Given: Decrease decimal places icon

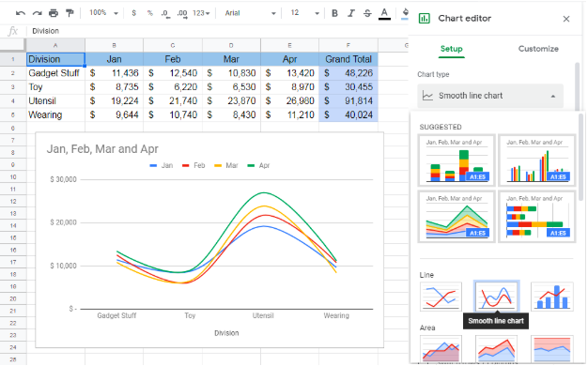Looking at the screenshot, I should pos(165,14).
